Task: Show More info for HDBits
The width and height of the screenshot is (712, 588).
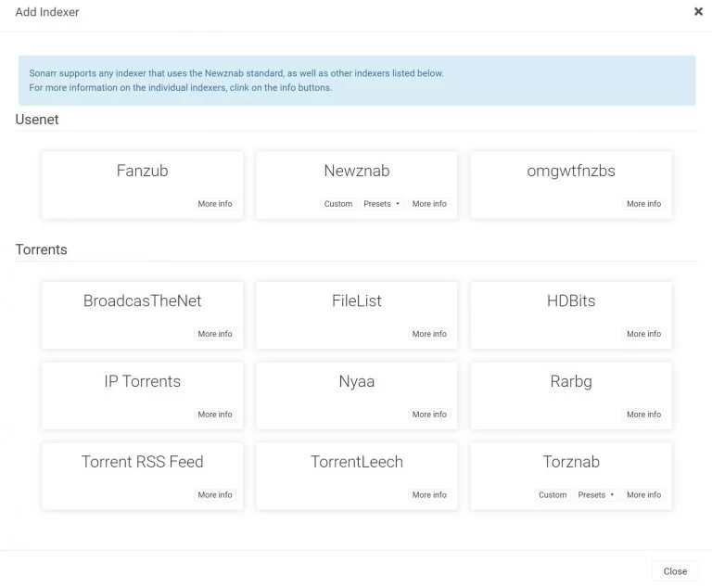Action: tap(643, 334)
